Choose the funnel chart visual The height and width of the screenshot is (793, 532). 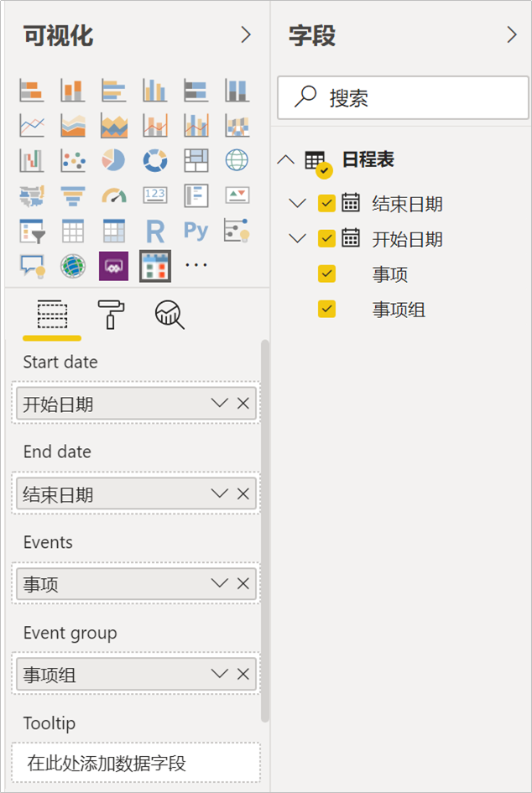[73, 195]
